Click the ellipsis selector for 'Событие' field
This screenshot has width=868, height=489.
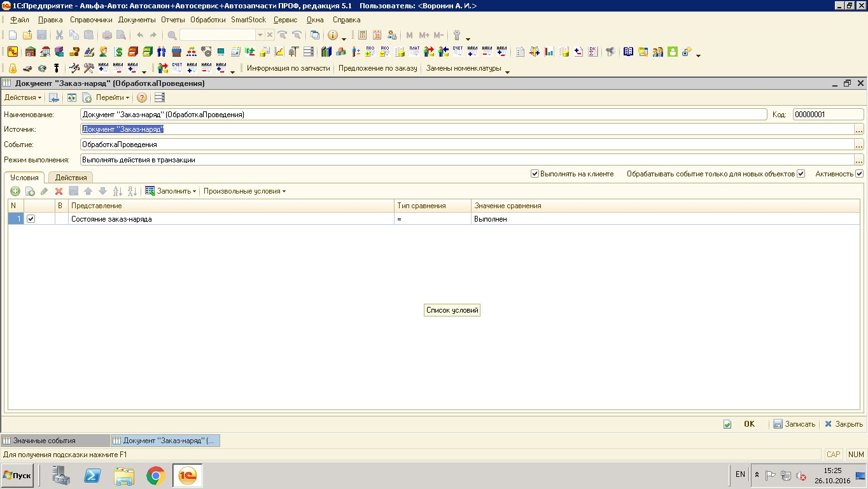coord(859,145)
